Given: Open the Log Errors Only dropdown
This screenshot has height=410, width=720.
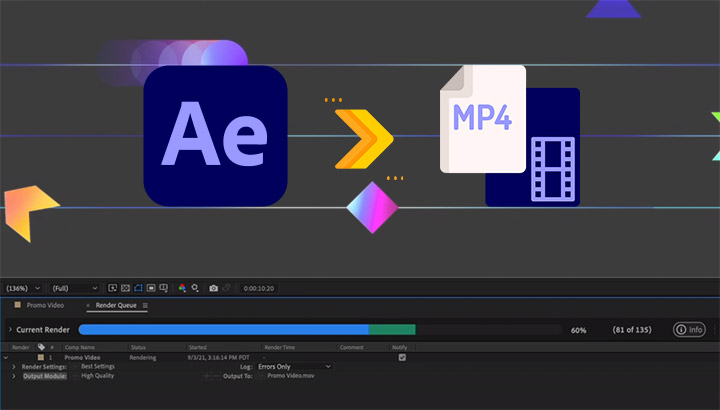Looking at the screenshot, I should (294, 366).
